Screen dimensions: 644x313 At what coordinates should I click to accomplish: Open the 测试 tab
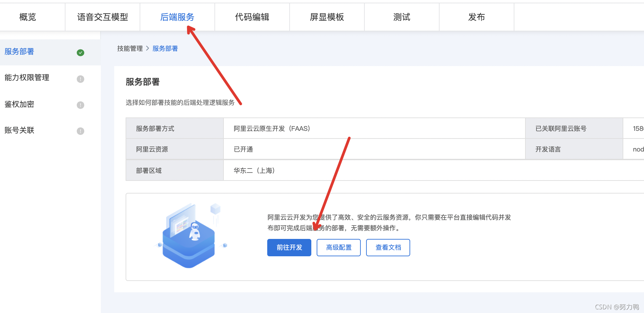point(402,17)
